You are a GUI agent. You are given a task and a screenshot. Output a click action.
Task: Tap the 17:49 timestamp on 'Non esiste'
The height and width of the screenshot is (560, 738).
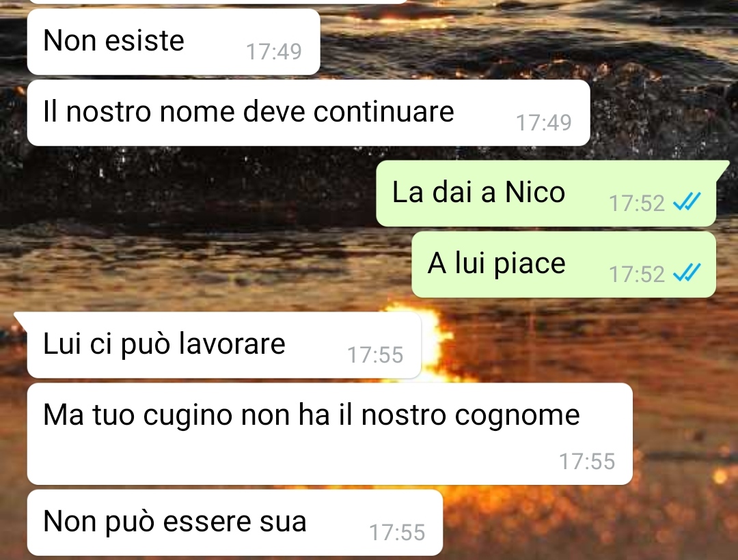pyautogui.click(x=274, y=52)
